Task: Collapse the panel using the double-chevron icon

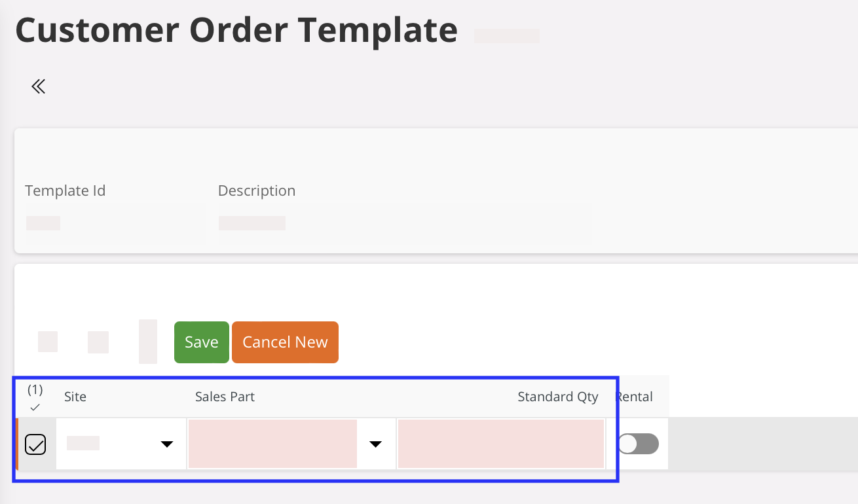Action: pos(38,86)
